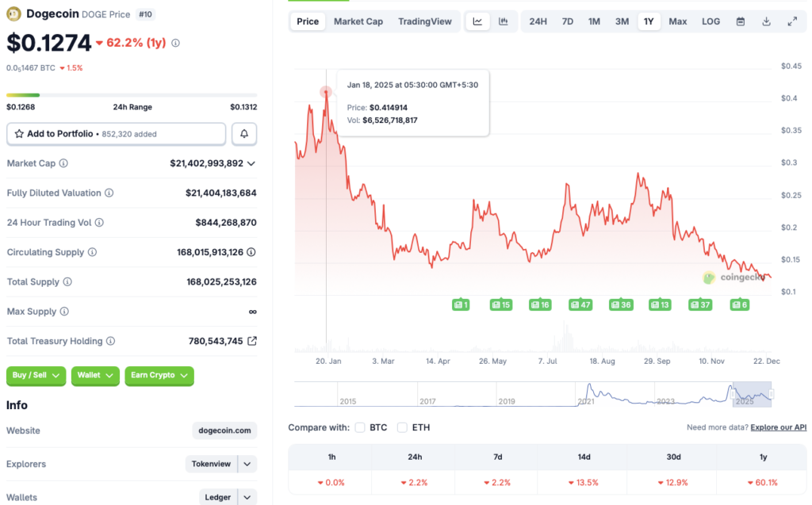
Task: Open the dogecoin.com website link
Action: (224, 430)
